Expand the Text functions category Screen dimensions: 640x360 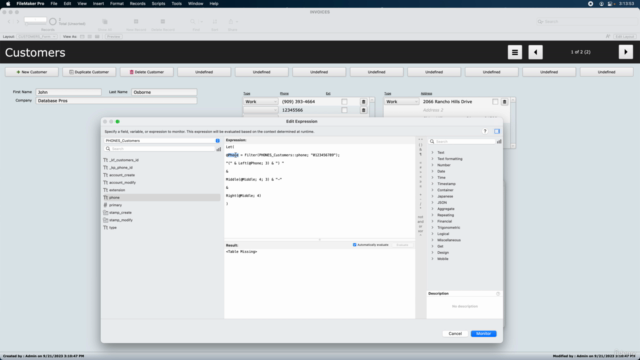pyautogui.click(x=433, y=153)
